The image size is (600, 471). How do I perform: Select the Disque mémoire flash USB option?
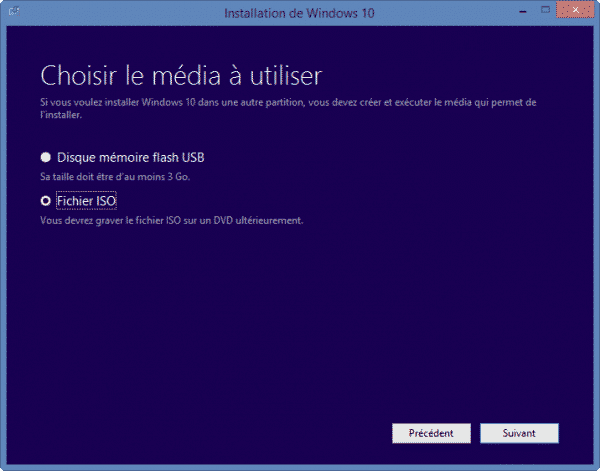(x=46, y=157)
